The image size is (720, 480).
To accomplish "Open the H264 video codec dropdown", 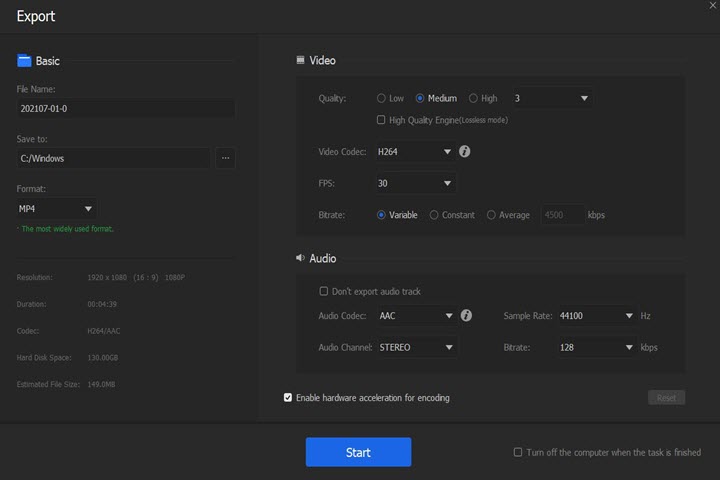I will (415, 153).
